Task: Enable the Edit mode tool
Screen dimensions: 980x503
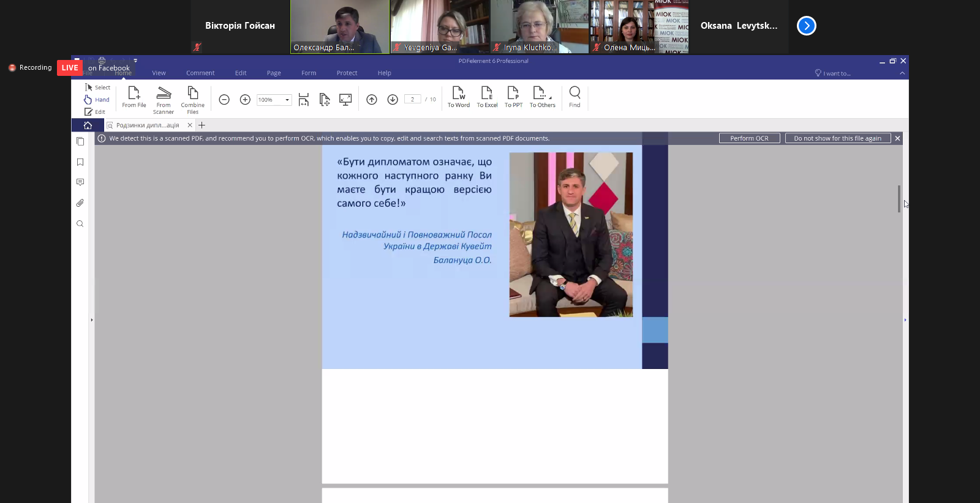Action: click(x=96, y=112)
